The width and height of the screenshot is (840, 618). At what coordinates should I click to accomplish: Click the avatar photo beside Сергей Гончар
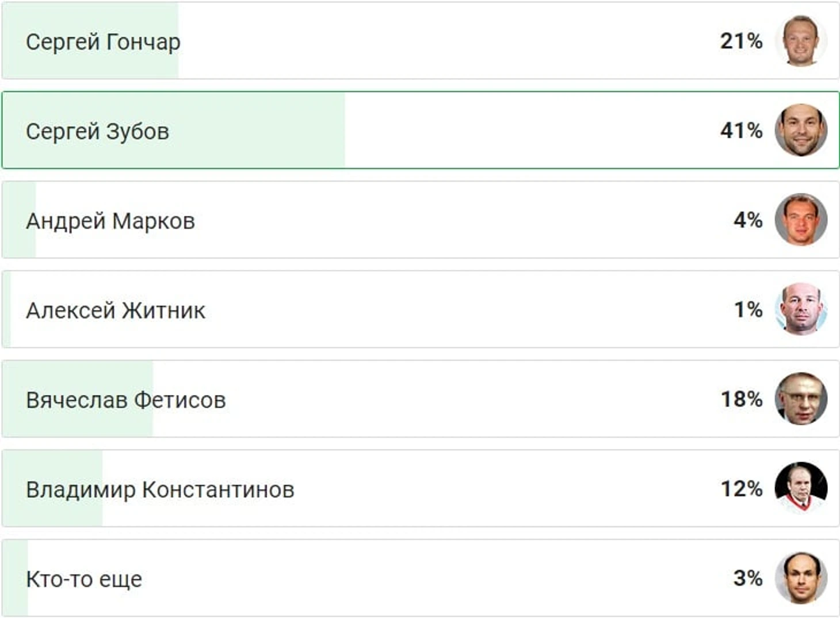801,41
